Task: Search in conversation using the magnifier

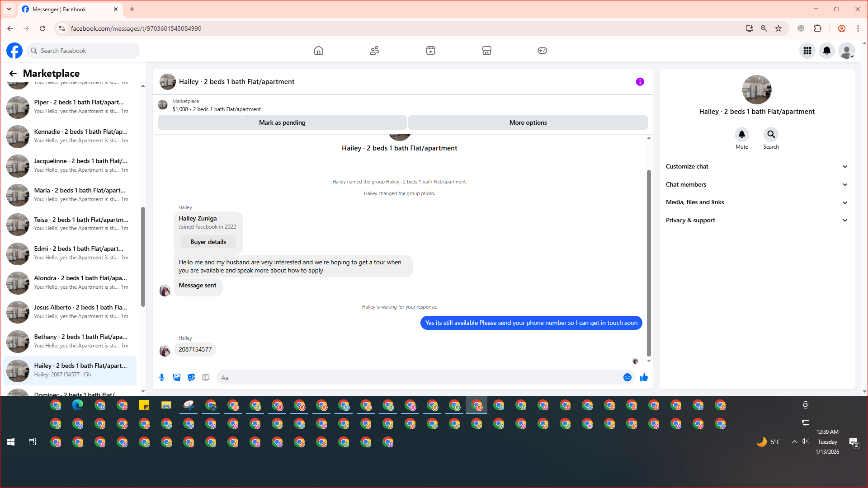Action: (771, 135)
